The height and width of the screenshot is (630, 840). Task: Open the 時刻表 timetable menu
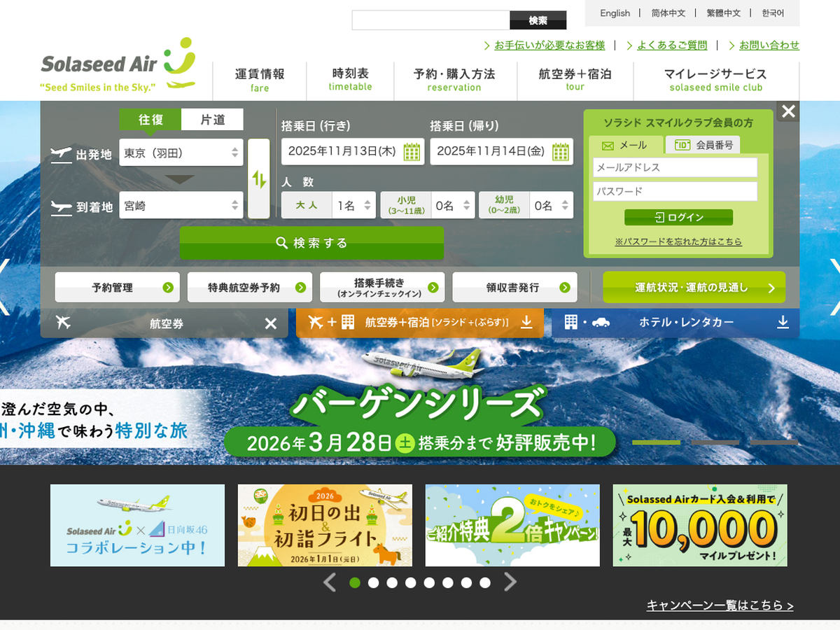click(350, 80)
